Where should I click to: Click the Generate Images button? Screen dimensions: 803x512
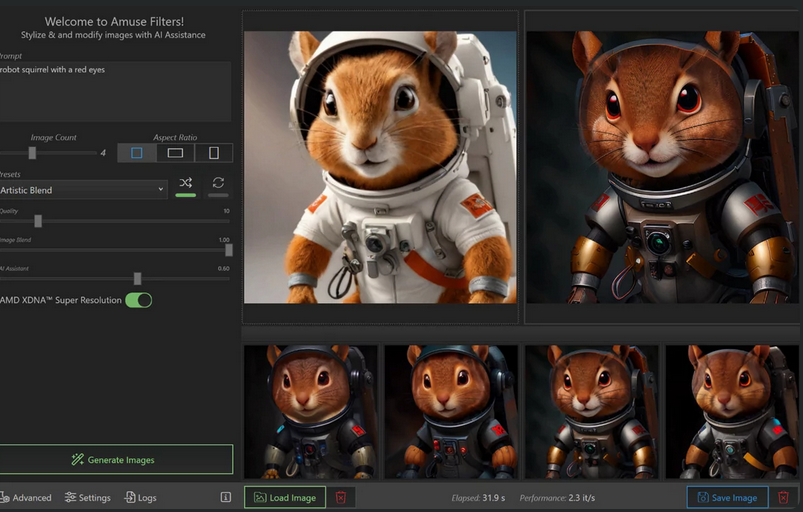[114, 460]
